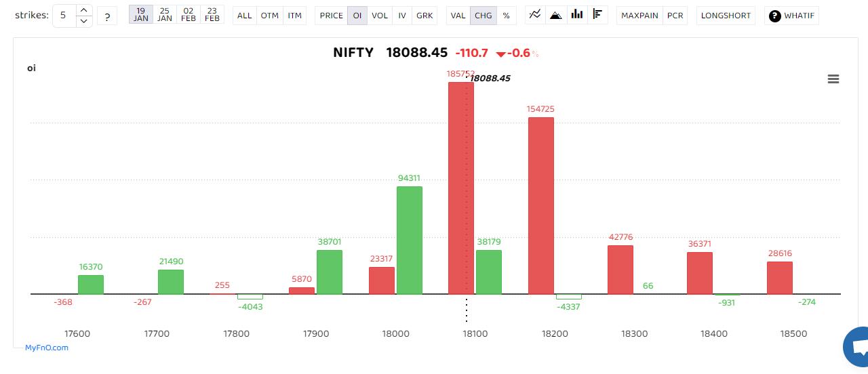868x374 pixels.
Task: Select the 19 JAN expiry
Action: (141, 15)
